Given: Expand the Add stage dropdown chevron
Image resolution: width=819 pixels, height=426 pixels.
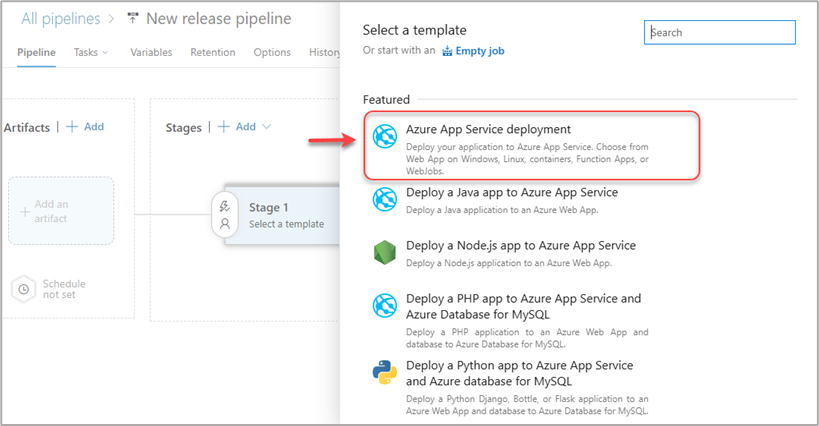Looking at the screenshot, I should point(266,127).
